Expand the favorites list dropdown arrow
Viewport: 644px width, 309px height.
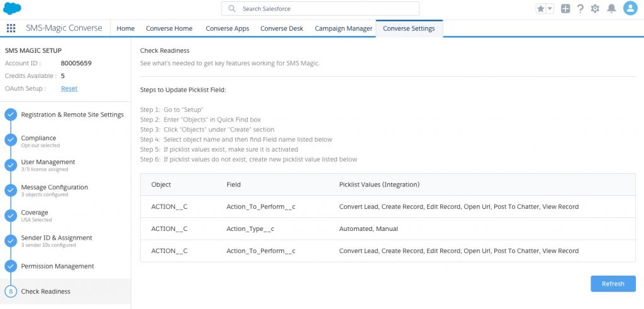click(550, 9)
